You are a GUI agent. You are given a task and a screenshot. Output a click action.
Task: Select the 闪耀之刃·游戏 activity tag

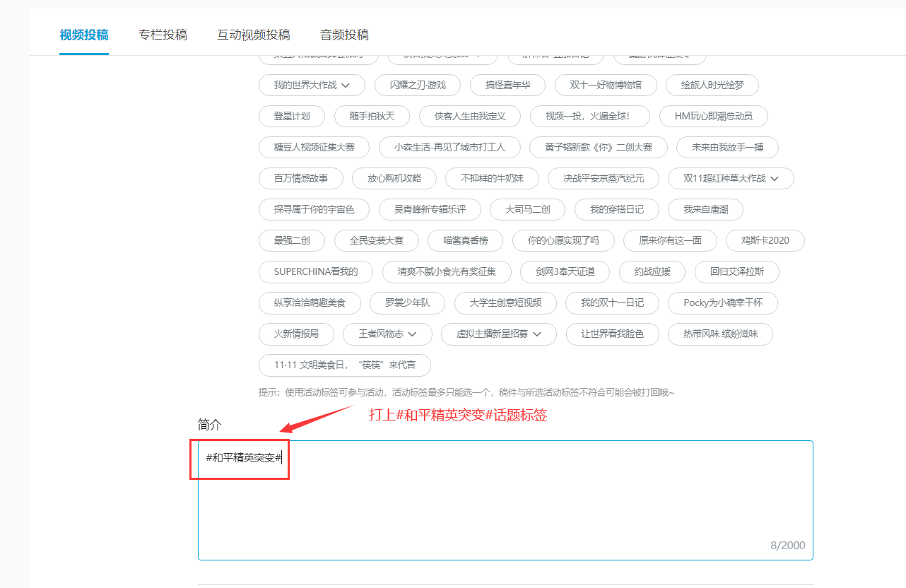[418, 85]
